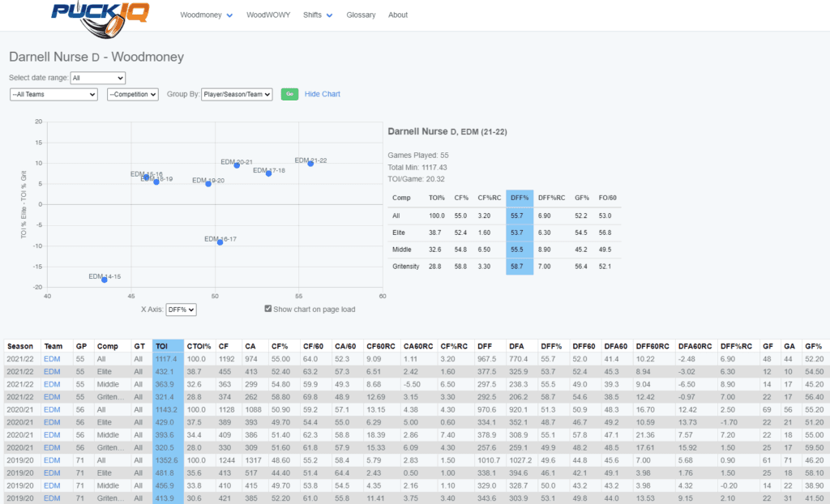Click the DFF% header in summary table
830x504 pixels.
(519, 197)
